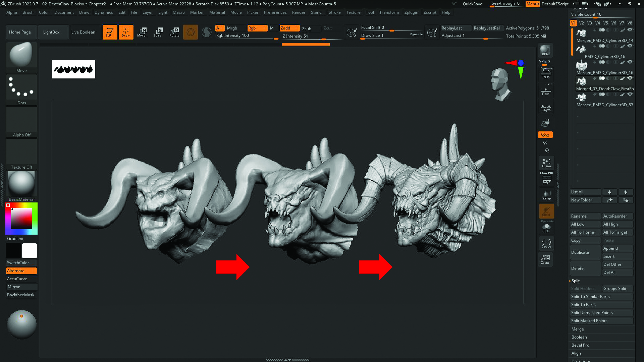This screenshot has width=644, height=362.
Task: Click the Rotate tool icon
Action: click(x=174, y=32)
